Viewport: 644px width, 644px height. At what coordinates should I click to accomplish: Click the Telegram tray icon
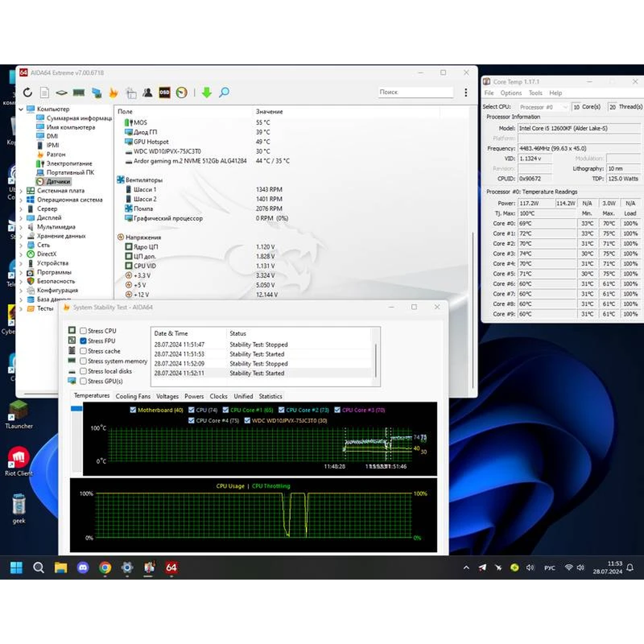(x=482, y=567)
